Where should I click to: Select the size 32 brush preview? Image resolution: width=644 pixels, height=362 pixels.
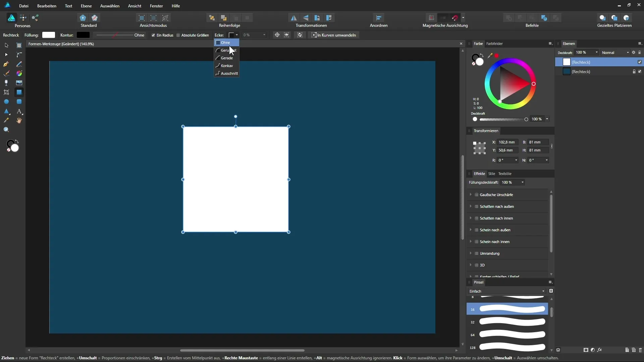512,322
